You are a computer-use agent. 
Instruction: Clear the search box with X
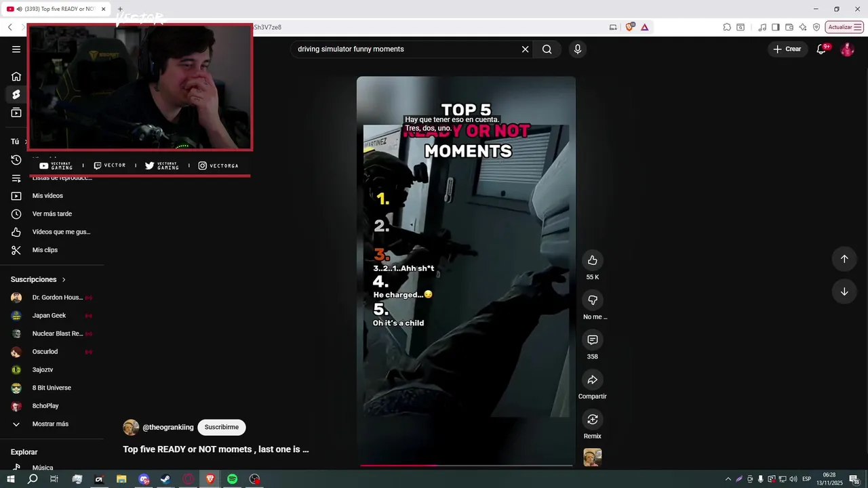coord(525,49)
